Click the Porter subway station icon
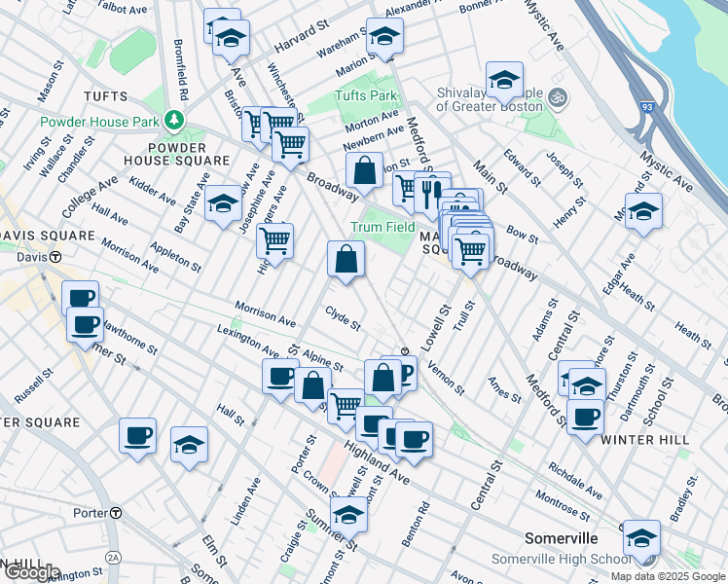This screenshot has height=584, width=728. (x=116, y=513)
